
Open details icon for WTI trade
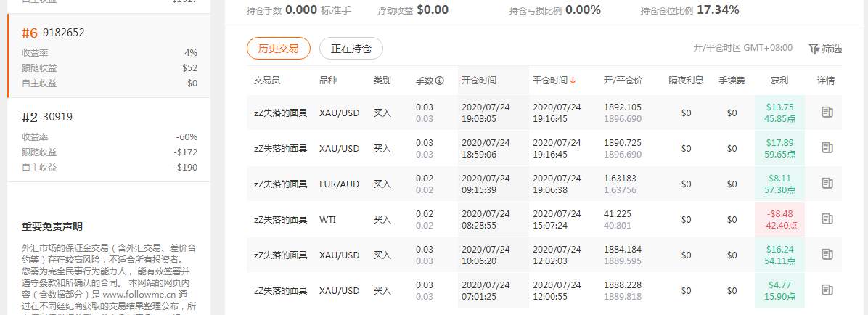coord(827,219)
